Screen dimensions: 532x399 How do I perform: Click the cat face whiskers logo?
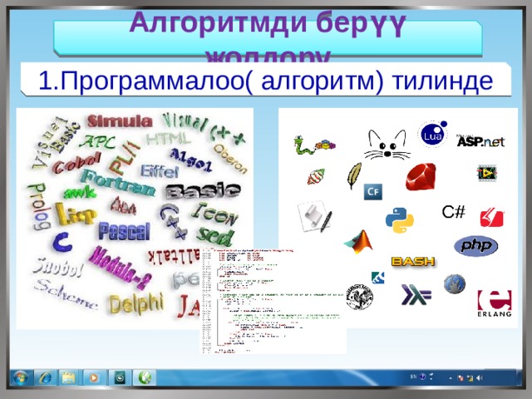[387, 145]
